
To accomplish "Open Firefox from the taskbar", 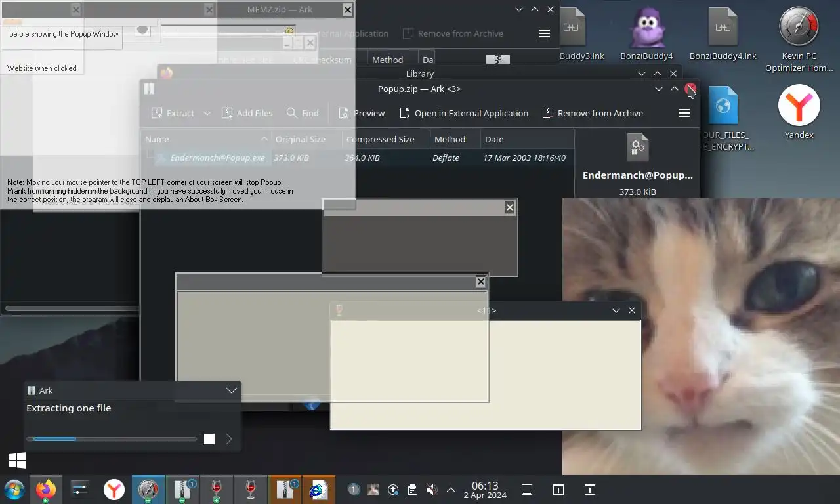I will pyautogui.click(x=46, y=490).
